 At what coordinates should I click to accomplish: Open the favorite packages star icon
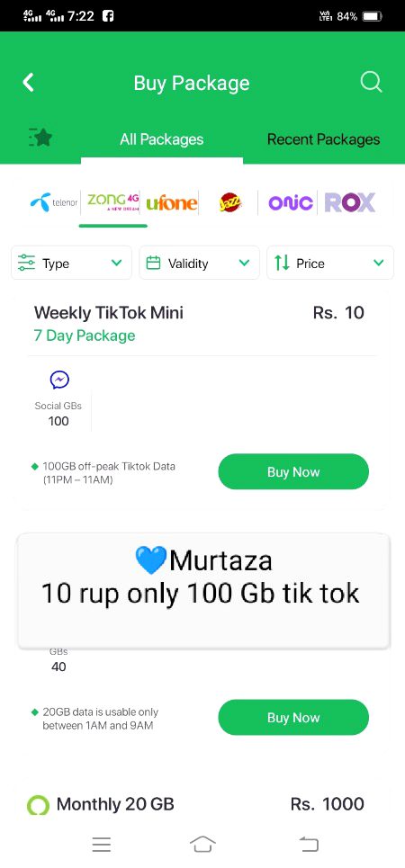pos(40,138)
